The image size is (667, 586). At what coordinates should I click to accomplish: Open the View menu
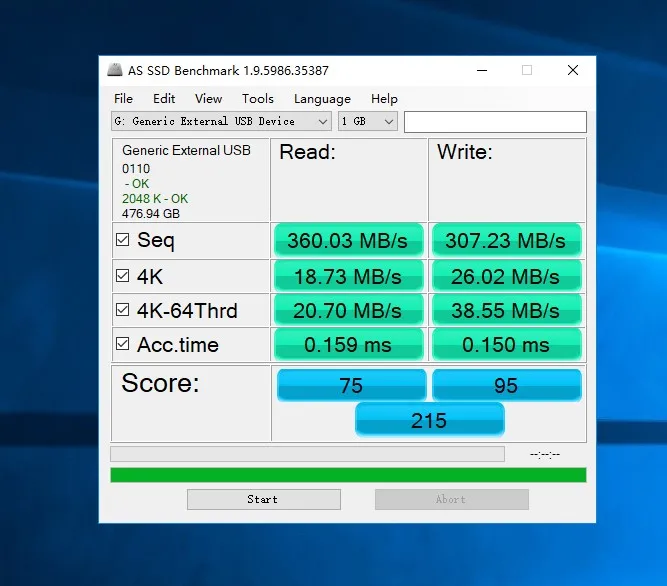pos(208,99)
